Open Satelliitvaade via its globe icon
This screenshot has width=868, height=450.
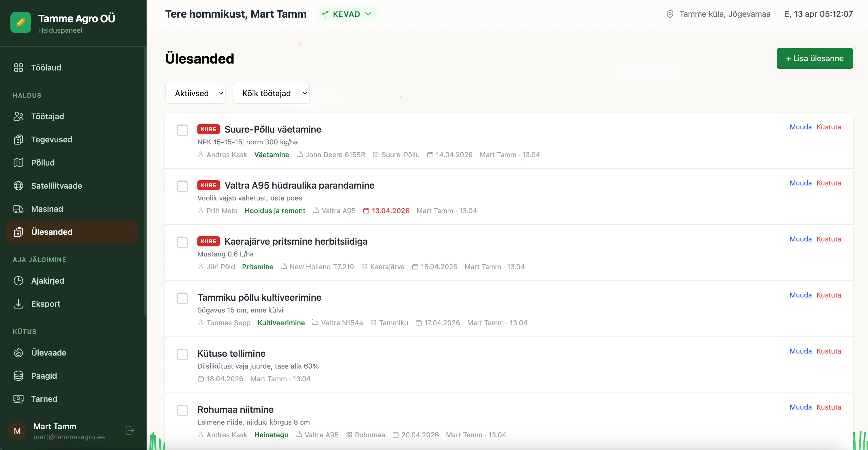18,186
